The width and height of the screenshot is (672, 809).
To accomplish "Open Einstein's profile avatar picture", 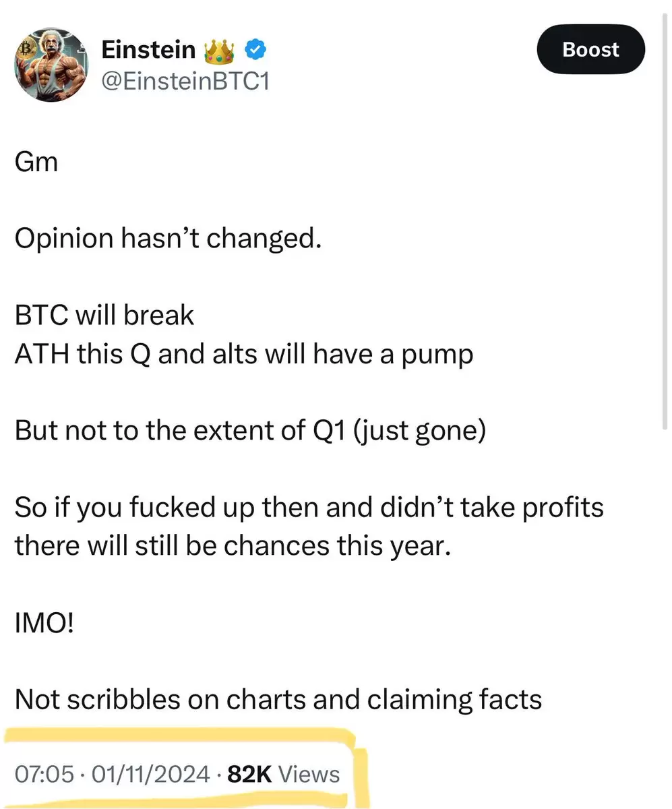I will coord(51,65).
